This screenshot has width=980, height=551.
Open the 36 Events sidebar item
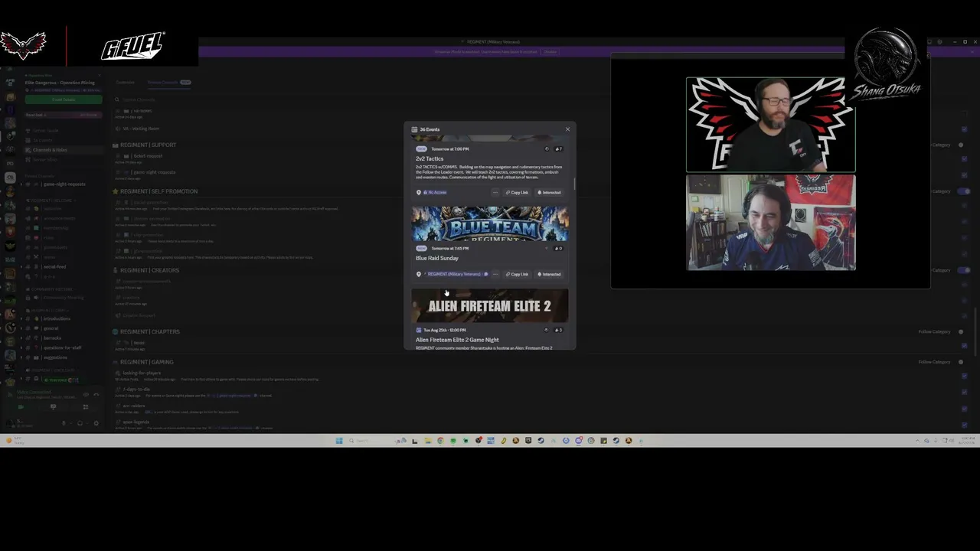tap(42, 140)
